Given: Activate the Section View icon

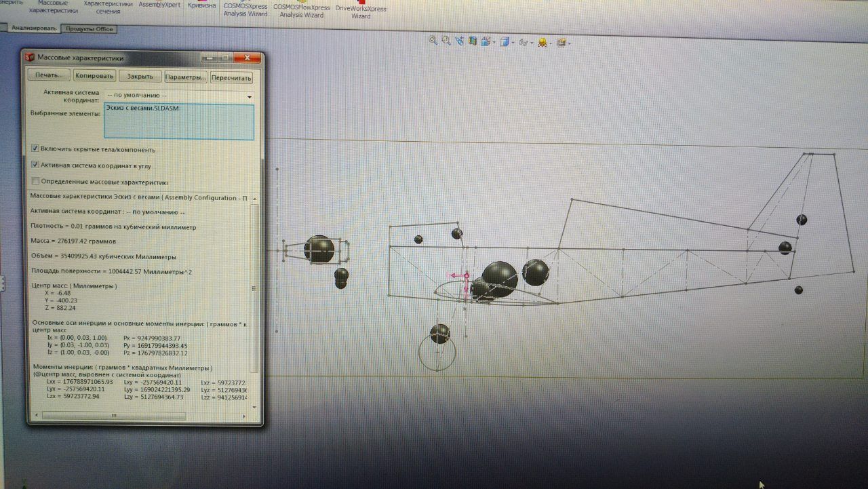Looking at the screenshot, I should [473, 41].
